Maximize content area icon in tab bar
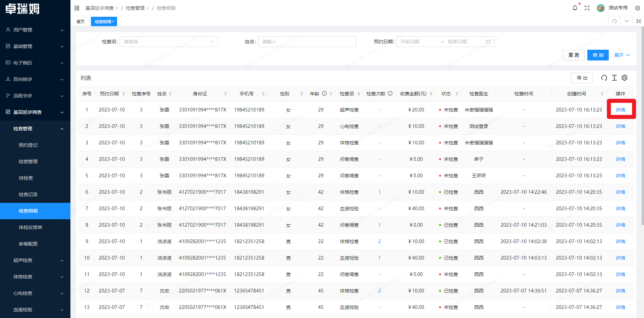Viewport: 644px width, 318px height. (639, 21)
